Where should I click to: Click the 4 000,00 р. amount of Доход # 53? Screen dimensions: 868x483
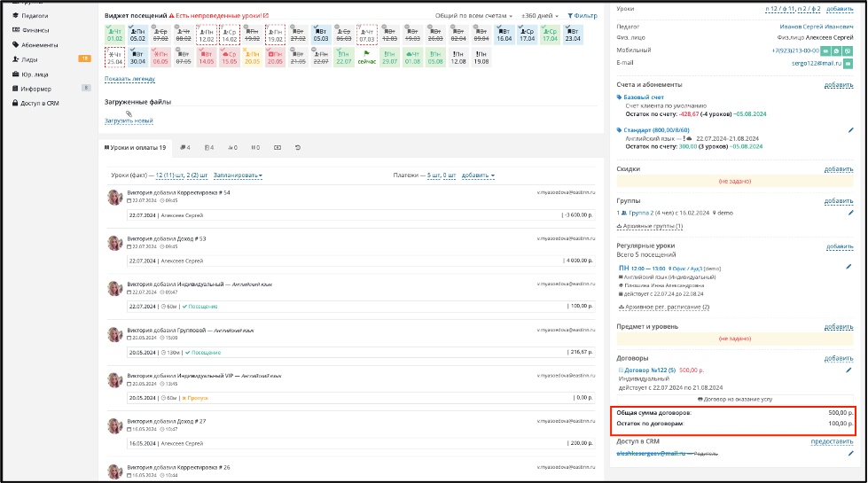coord(578,260)
